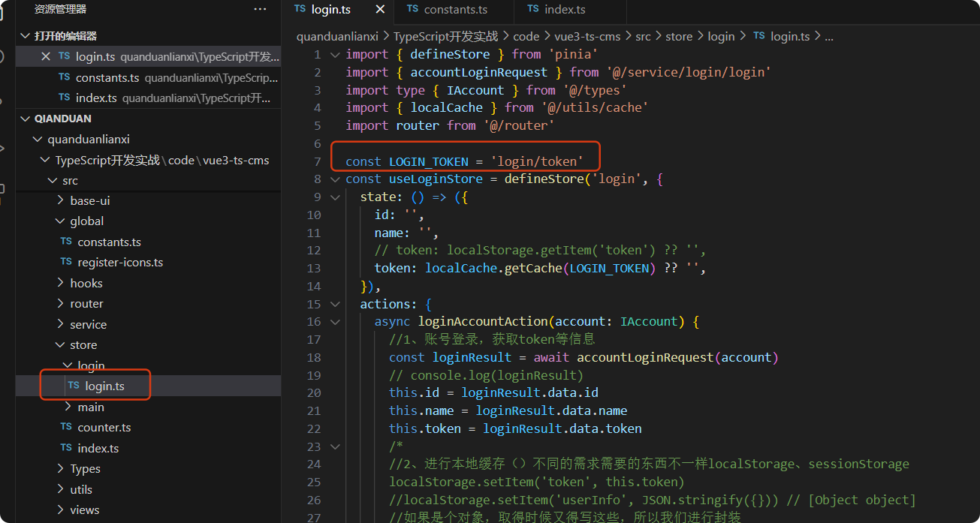Open counter.ts in the store folder
The height and width of the screenshot is (523, 980).
pos(104,428)
